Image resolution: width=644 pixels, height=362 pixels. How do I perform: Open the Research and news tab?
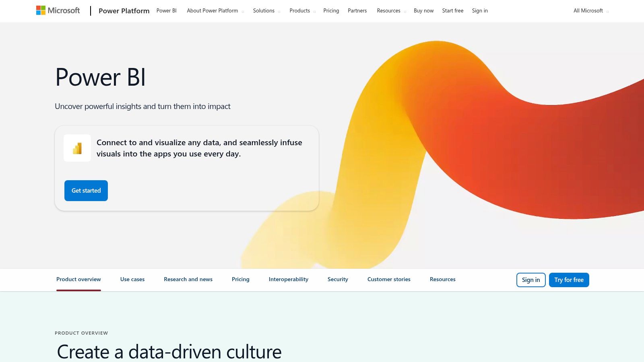[188, 279]
